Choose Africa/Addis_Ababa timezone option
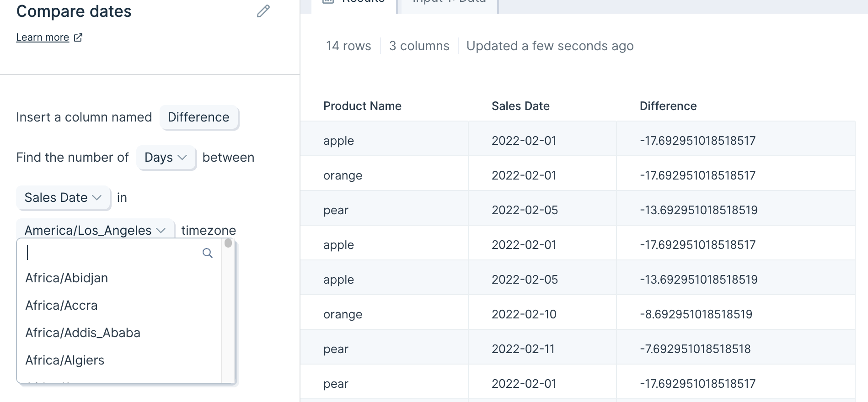 (83, 333)
